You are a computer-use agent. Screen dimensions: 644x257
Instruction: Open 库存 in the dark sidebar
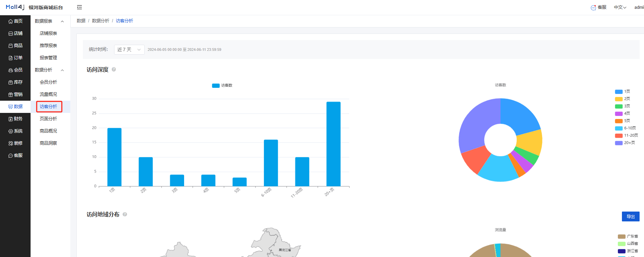[x=15, y=82]
